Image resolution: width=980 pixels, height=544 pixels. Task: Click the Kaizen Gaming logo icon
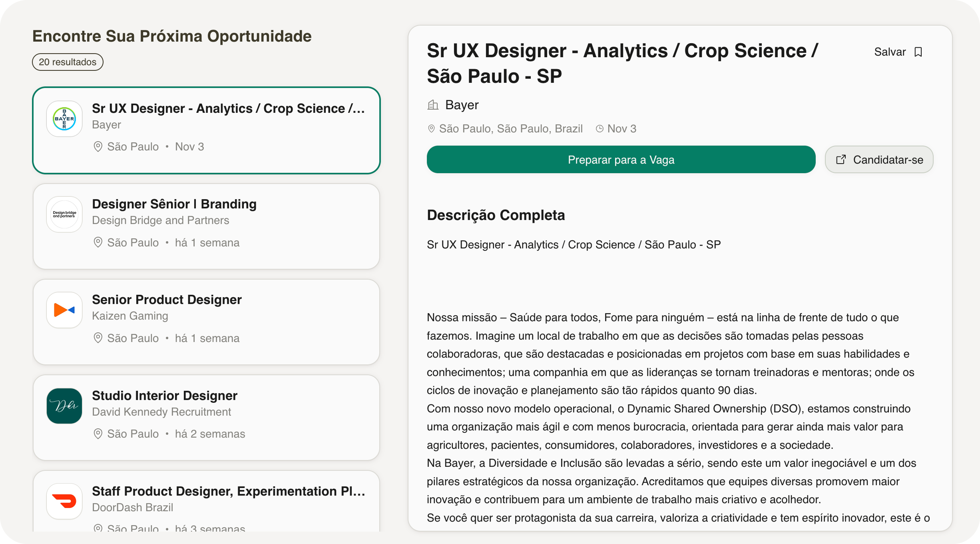[x=64, y=310]
